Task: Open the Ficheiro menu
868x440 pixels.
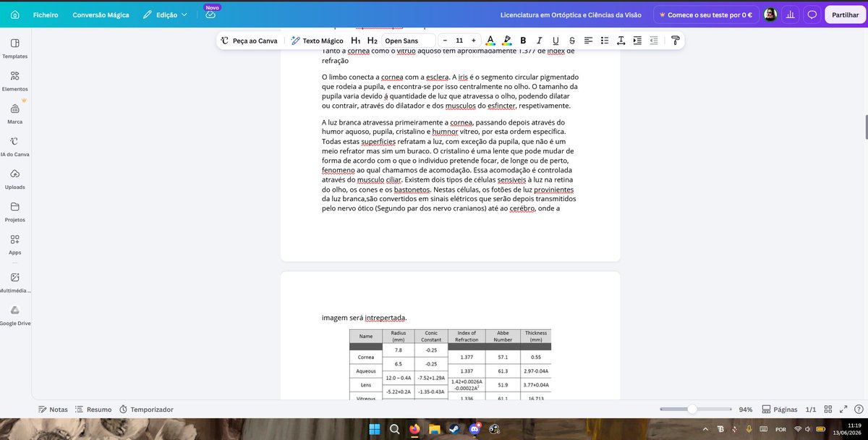Action: point(46,14)
